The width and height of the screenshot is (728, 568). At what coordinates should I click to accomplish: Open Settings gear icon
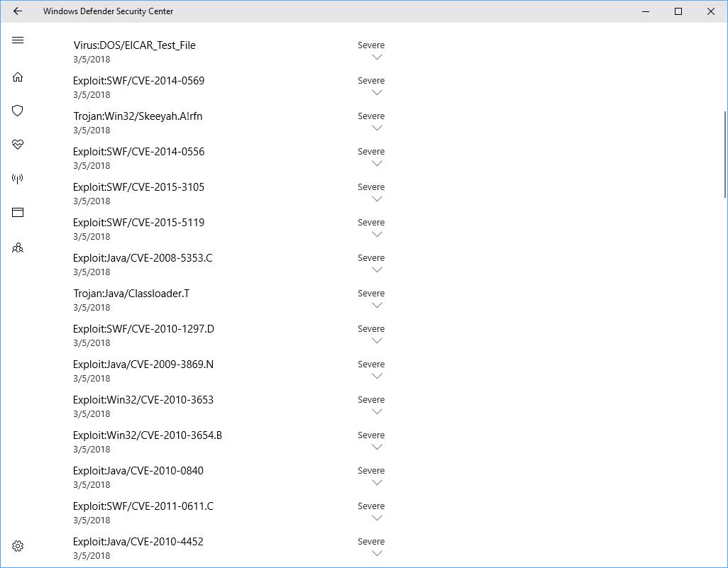pos(18,546)
